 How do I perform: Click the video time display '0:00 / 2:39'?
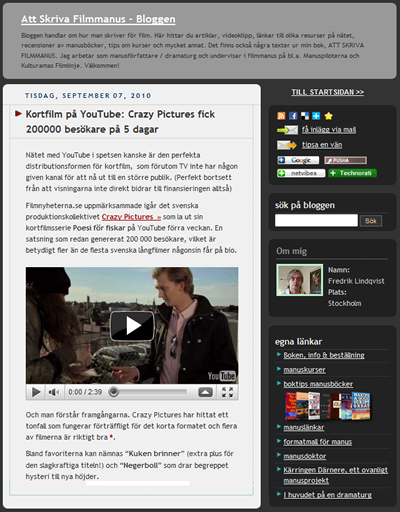(85, 392)
